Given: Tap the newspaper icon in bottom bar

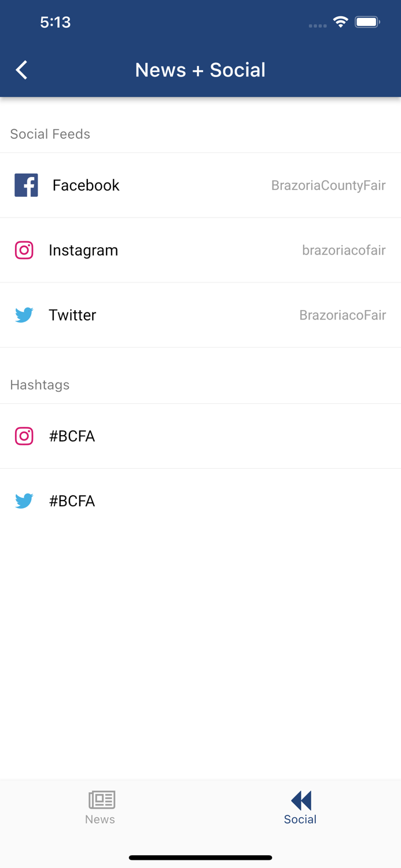Looking at the screenshot, I should click(101, 800).
